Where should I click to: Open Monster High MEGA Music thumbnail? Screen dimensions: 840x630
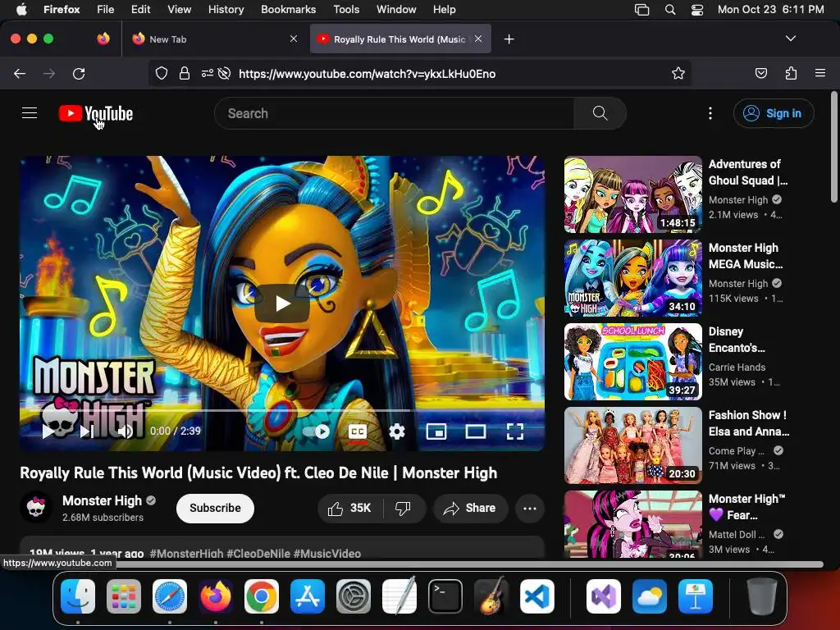point(632,278)
